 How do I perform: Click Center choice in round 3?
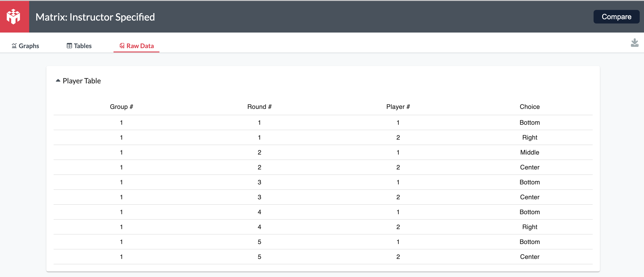coord(530,197)
